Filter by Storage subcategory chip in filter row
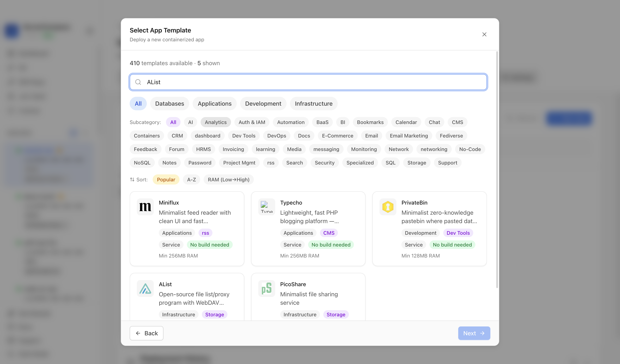This screenshot has width=620, height=364. tap(416, 163)
